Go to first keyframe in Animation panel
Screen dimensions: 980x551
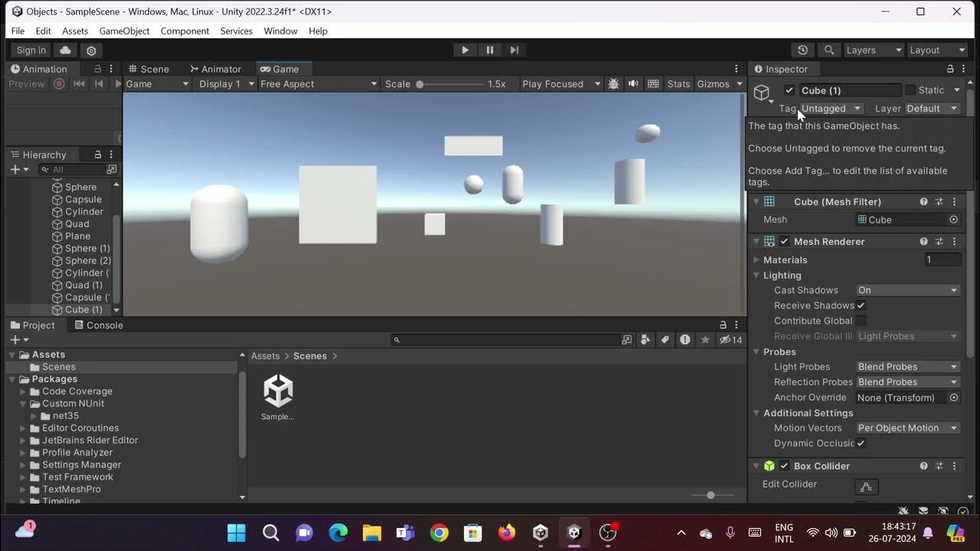click(x=79, y=84)
